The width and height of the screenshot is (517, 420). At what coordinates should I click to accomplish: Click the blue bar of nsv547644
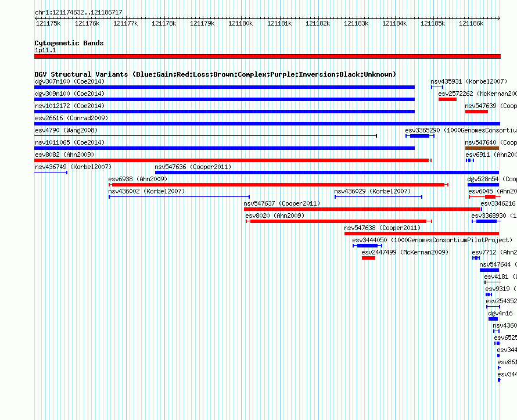click(489, 270)
